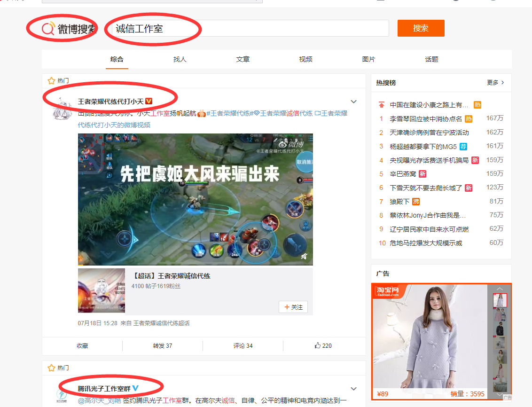This screenshot has height=407, width=532.
Task: Click the 沸 badge beside 狼殿下
Action: coord(416,202)
